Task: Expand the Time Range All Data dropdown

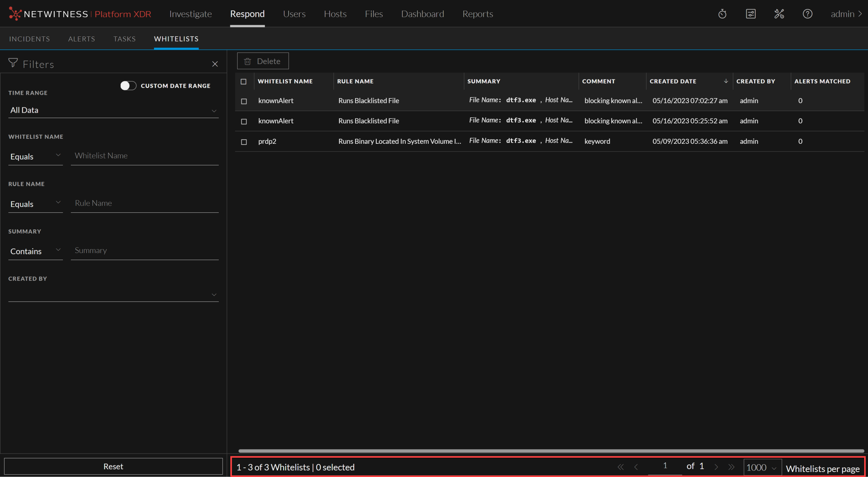Action: coord(113,110)
